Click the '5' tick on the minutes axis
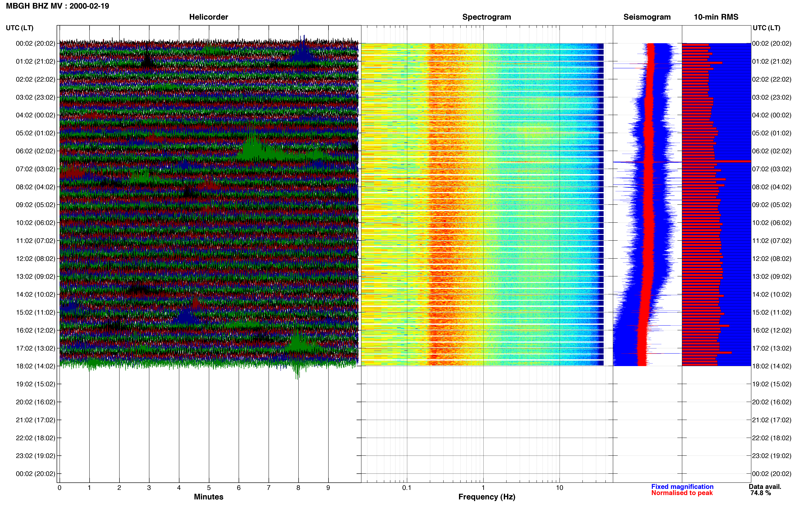 click(209, 487)
